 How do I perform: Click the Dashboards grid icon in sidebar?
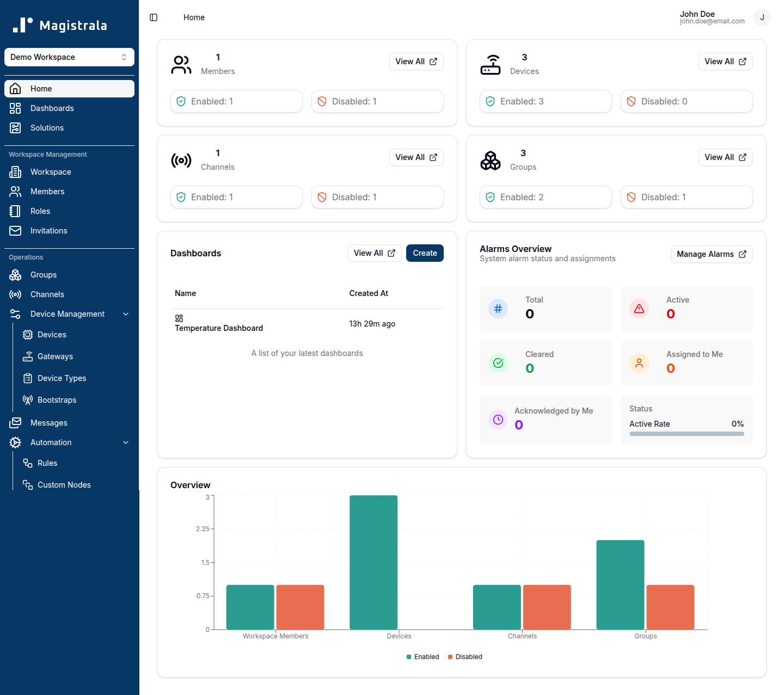click(15, 108)
